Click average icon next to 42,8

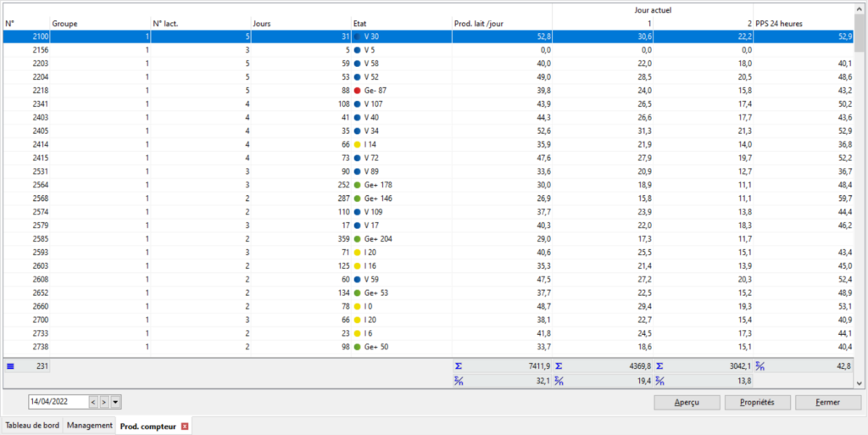click(x=761, y=366)
